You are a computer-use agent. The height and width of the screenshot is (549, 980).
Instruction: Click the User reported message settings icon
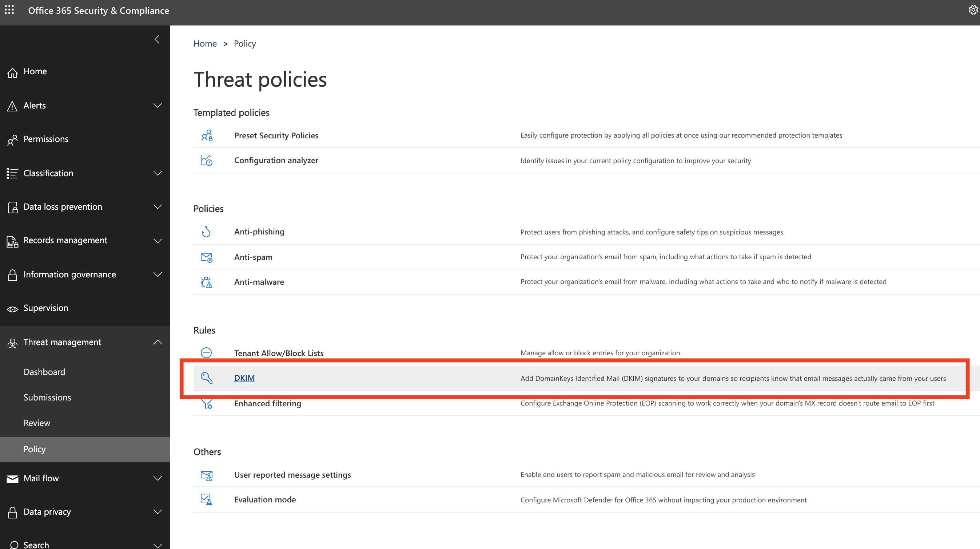pyautogui.click(x=207, y=474)
